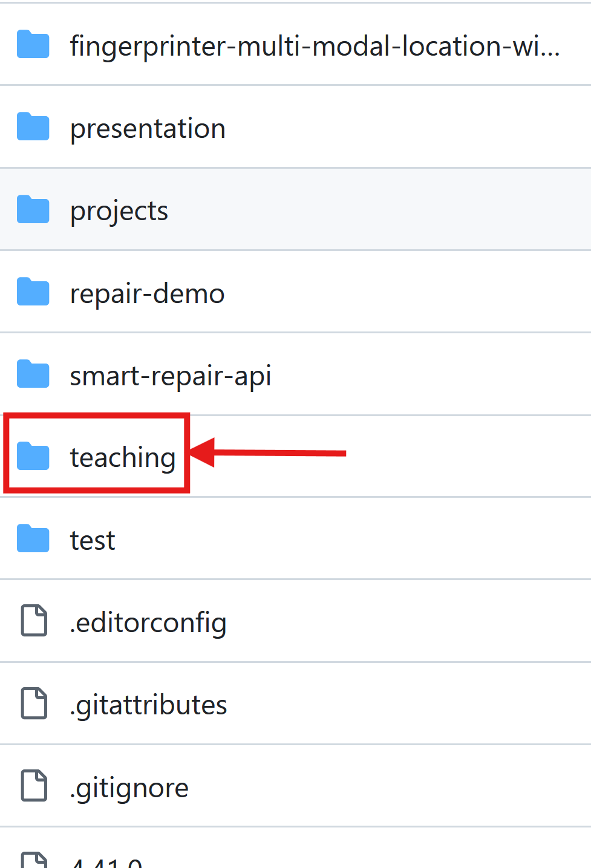
Task: Open the smart-repair-api folder
Action: 171,374
